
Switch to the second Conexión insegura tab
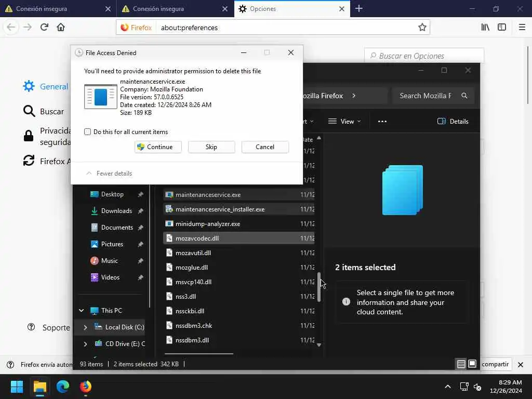(x=175, y=8)
